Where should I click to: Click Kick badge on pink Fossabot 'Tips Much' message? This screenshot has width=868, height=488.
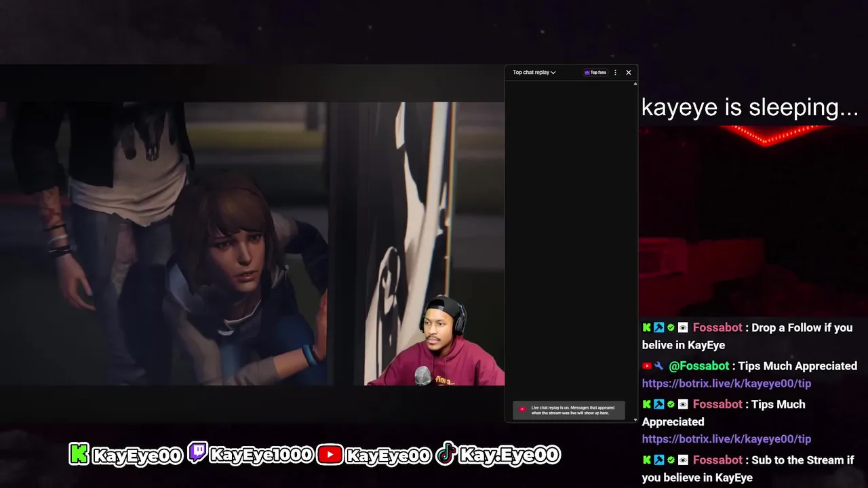647,405
